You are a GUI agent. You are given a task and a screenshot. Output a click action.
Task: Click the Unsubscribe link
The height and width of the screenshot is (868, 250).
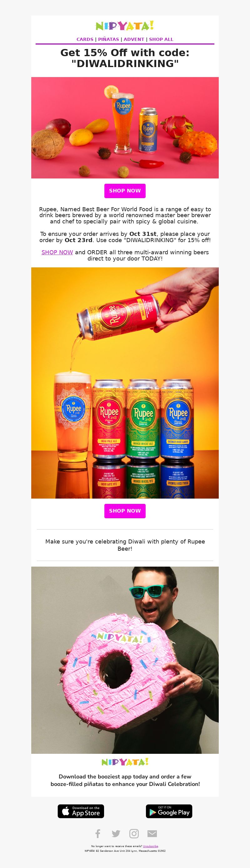(x=151, y=846)
